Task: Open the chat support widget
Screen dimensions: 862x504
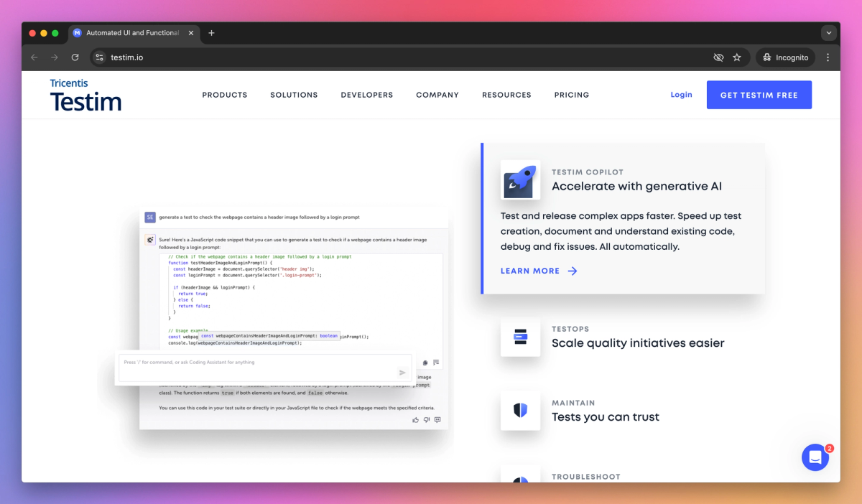Action: (x=815, y=457)
